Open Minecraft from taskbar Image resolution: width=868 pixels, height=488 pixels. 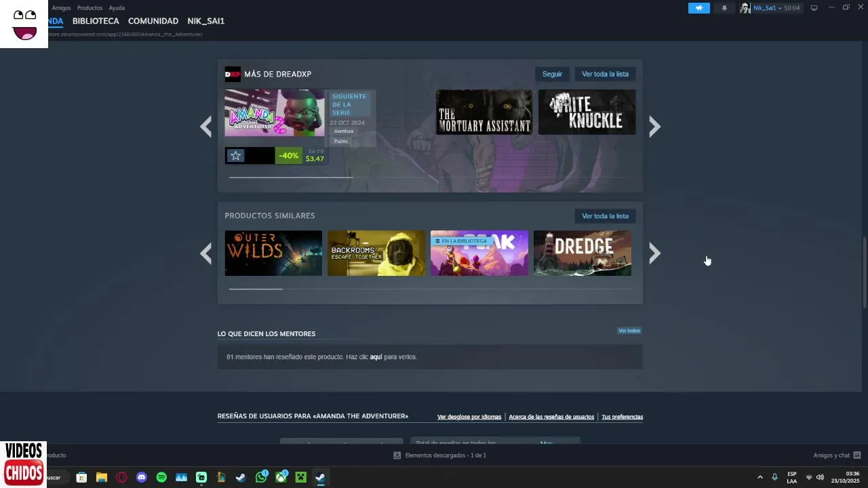point(300,477)
